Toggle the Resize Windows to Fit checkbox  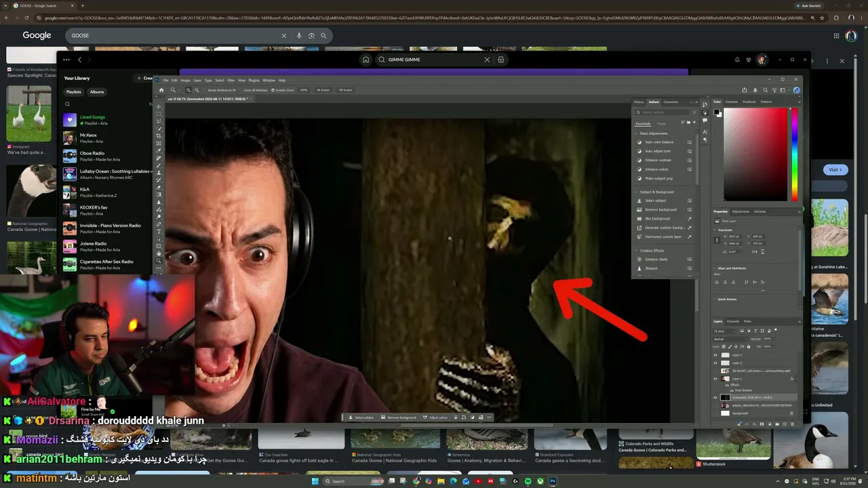click(x=204, y=90)
